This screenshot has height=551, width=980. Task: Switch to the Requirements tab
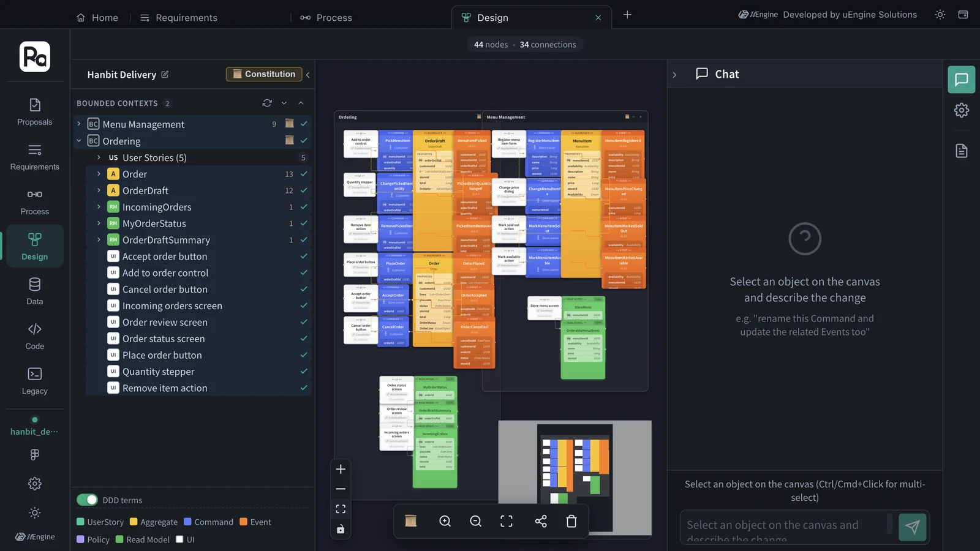[178, 18]
